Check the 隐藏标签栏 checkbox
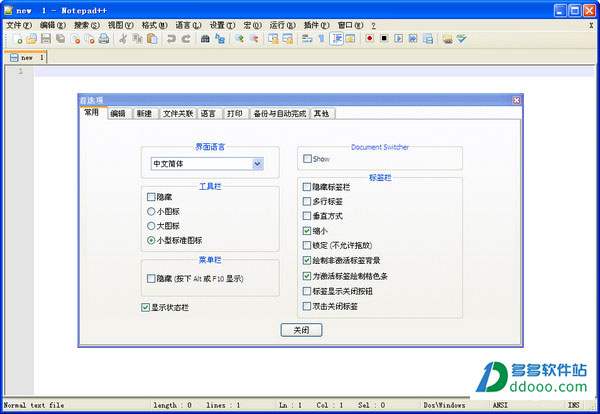This screenshot has width=600, height=414. [307, 187]
